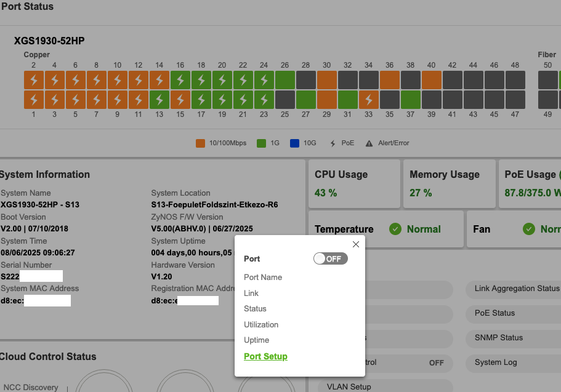Click inactive port 43
Screen dimensions: 561x392
coord(474,100)
